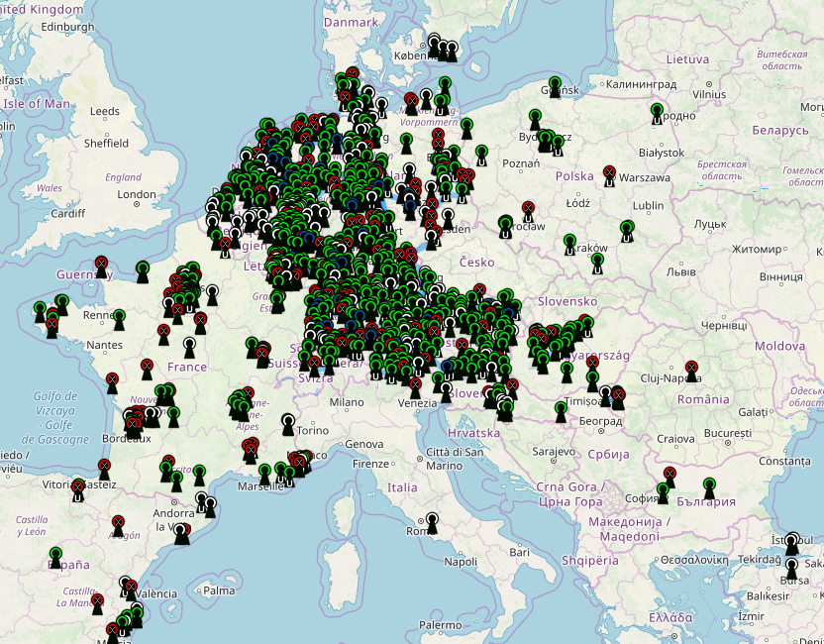Select the white marker left of Torino
The image size is (824, 644).
click(288, 425)
